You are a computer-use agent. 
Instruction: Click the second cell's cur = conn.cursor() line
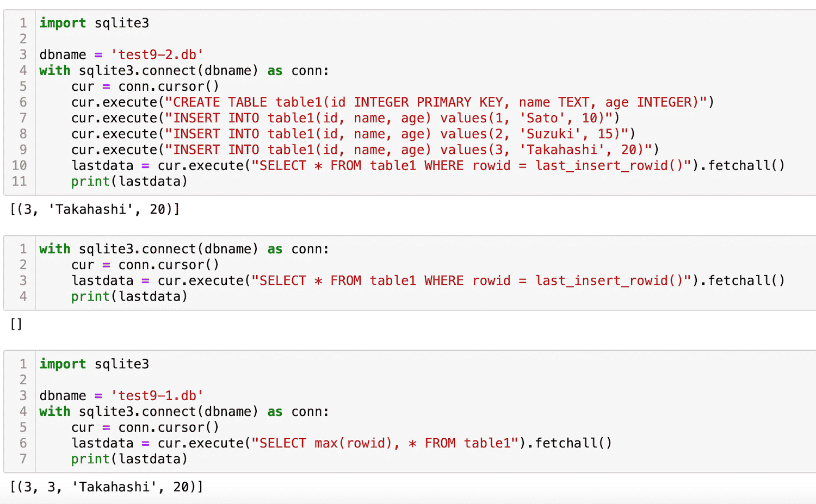145,265
